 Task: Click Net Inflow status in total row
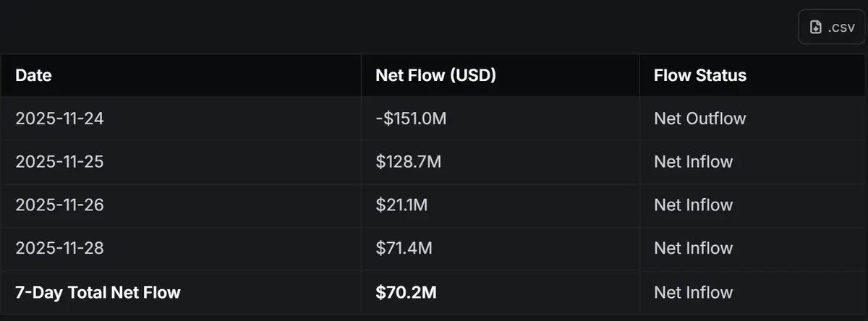pyautogui.click(x=693, y=292)
